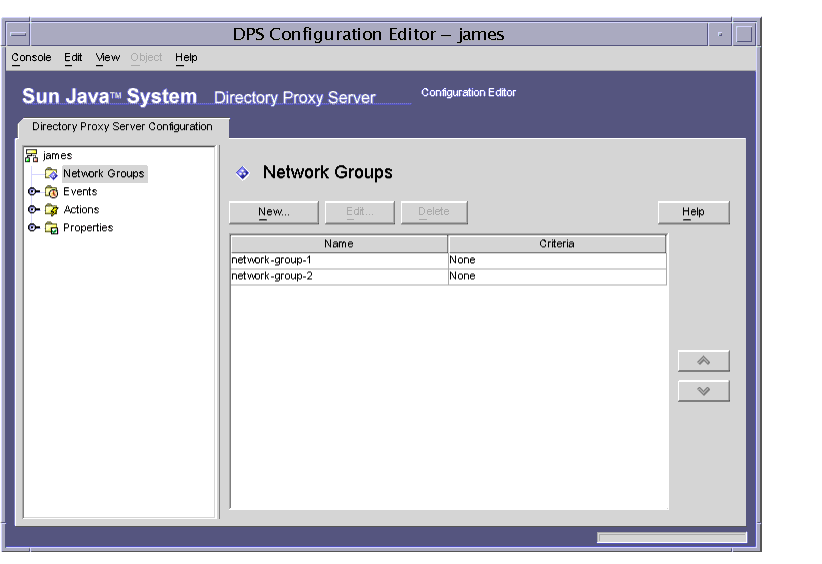822x564 pixels.
Task: Select the network-group-1 row
Action: point(448,261)
